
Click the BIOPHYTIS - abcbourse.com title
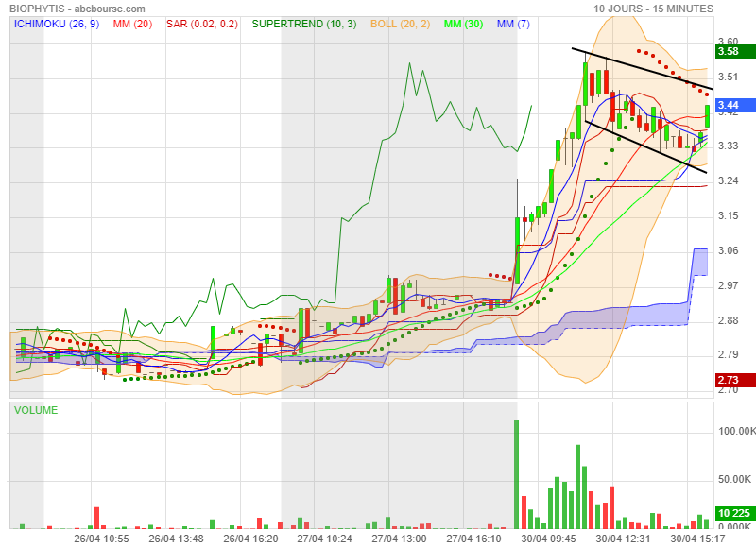click(x=77, y=9)
